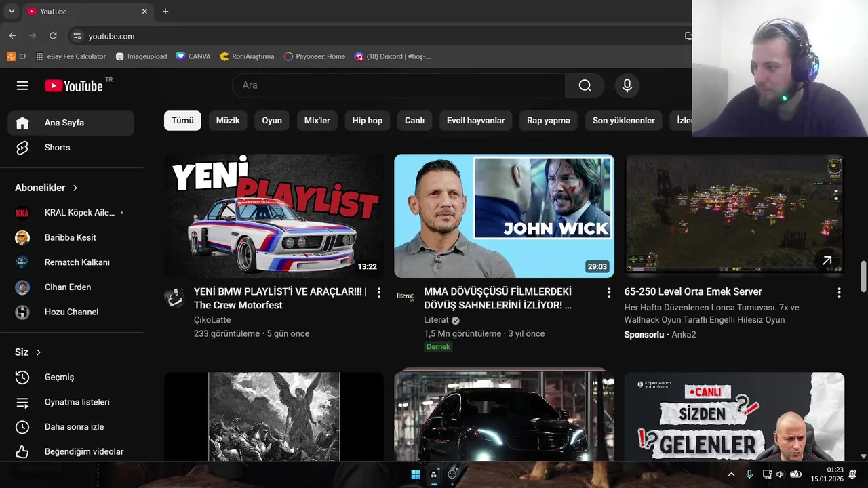Open the volume tray icon
This screenshot has width=868, height=488.
click(780, 474)
